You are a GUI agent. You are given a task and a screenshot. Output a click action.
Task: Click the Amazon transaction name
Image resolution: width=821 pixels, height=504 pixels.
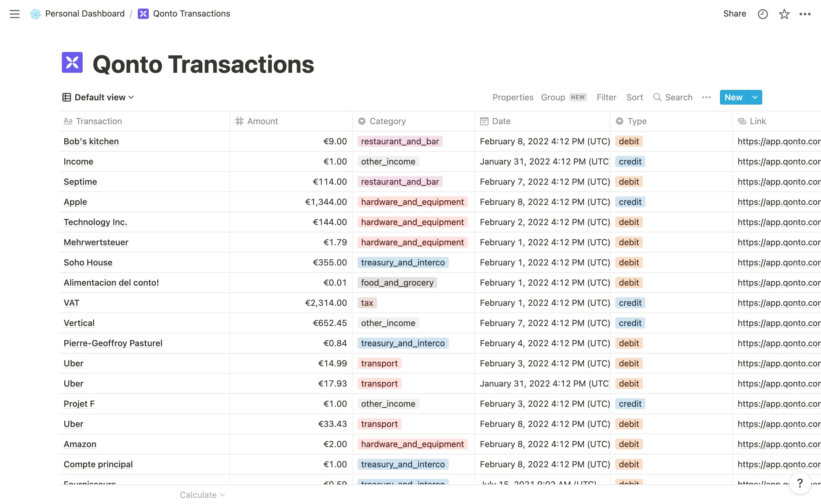(80, 444)
